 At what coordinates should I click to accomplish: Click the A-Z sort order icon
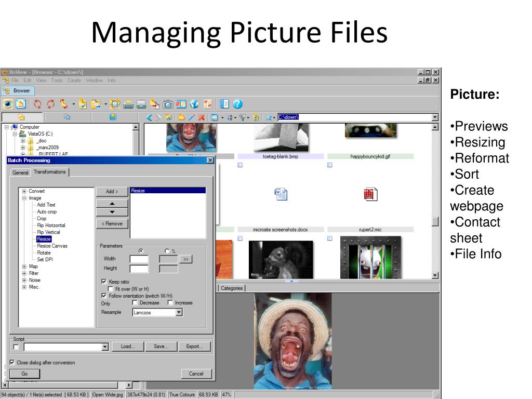230,117
